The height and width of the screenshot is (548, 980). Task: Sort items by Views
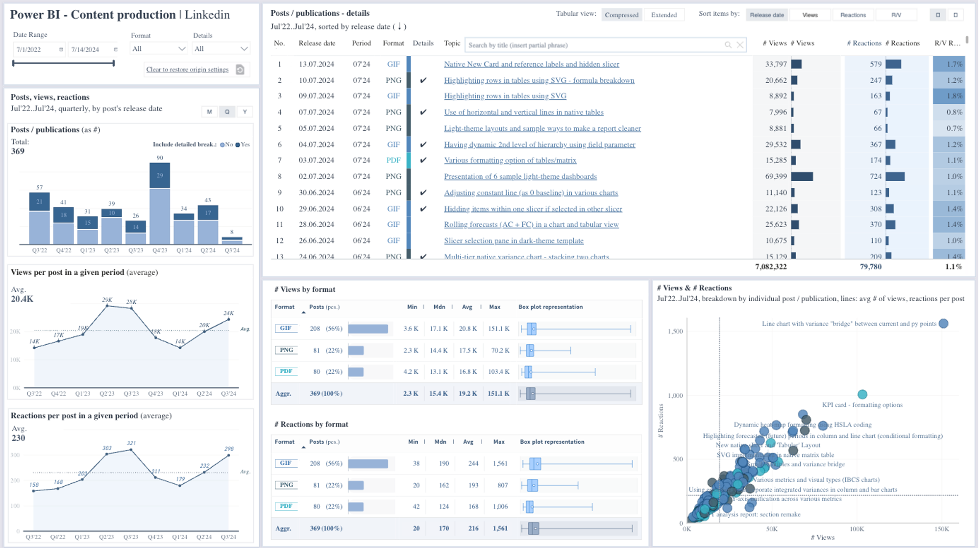click(x=810, y=15)
